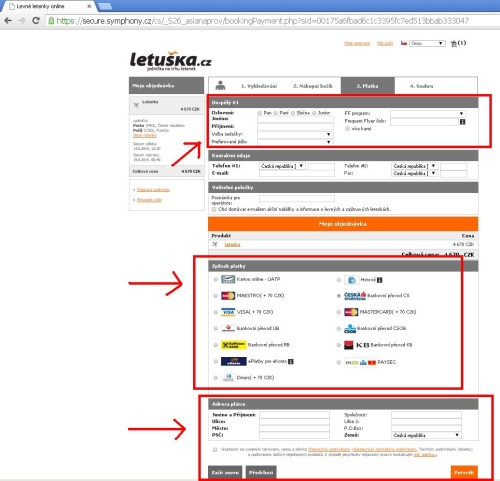Click the info icon next to Hotově
The image size is (500, 481).
click(x=379, y=280)
